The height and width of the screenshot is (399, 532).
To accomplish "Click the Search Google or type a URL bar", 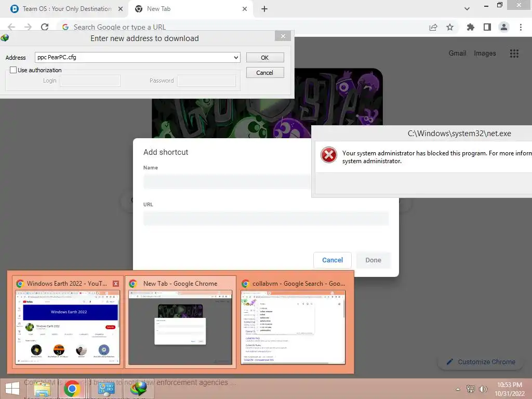I will tap(237, 27).
